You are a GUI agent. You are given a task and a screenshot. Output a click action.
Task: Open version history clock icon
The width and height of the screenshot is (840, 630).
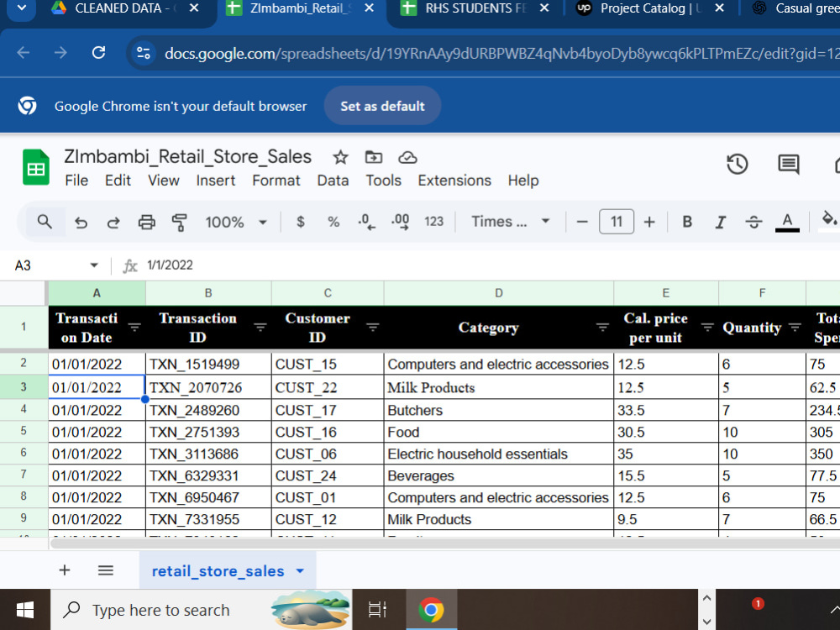(x=738, y=164)
